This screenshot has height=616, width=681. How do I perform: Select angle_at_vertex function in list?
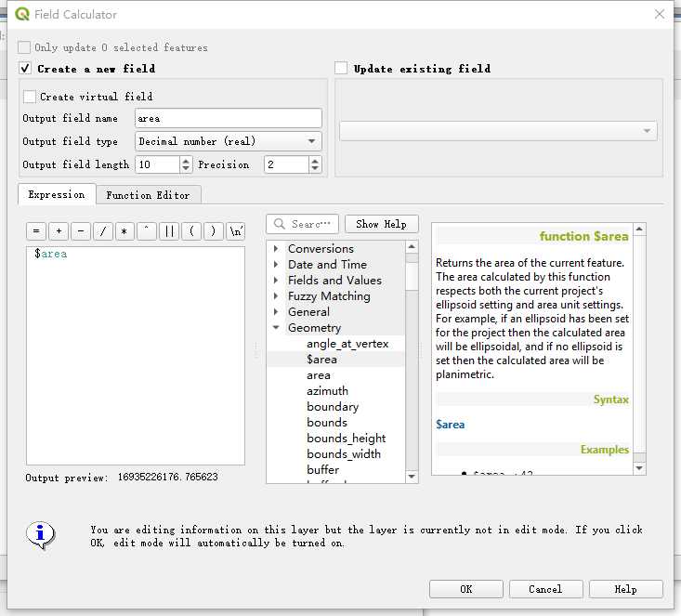pos(347,344)
